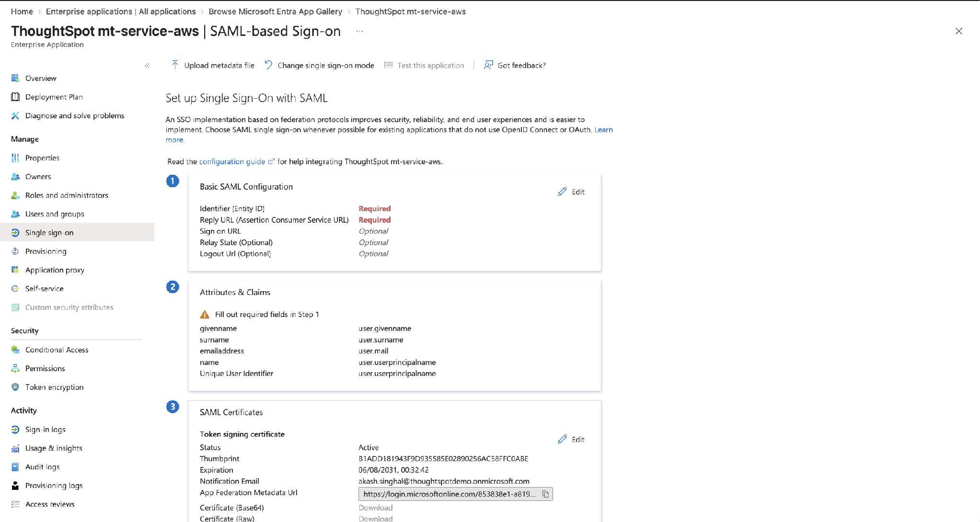Click the user.mail claim value
Image resolution: width=980 pixels, height=522 pixels.
click(373, 351)
